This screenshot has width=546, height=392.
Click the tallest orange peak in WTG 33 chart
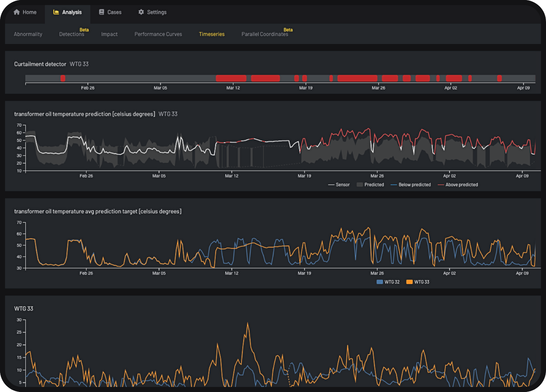248,323
